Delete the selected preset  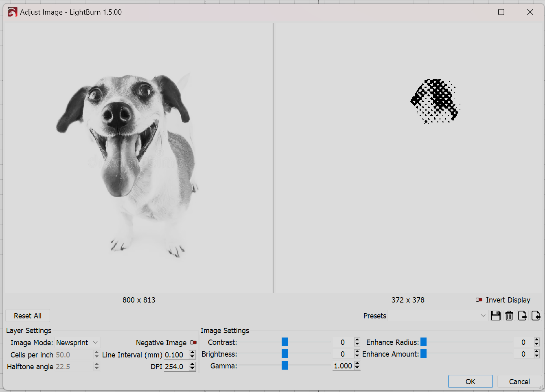tap(509, 316)
